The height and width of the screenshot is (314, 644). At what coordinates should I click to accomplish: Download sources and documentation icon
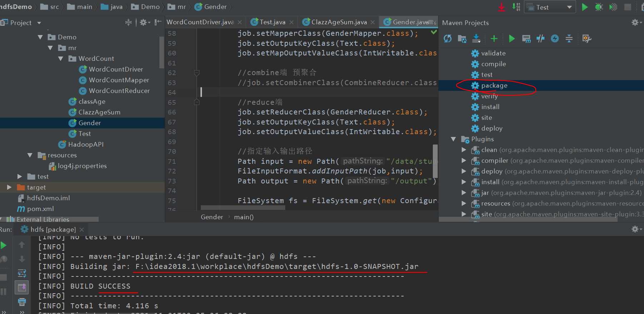(x=476, y=38)
